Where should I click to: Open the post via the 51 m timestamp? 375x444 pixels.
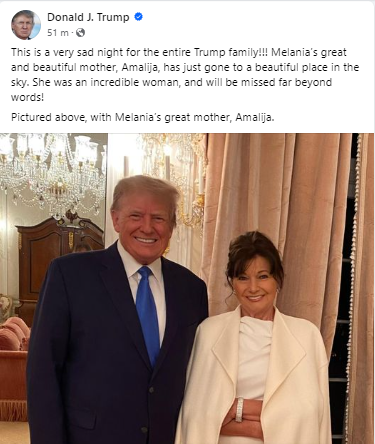click(58, 33)
